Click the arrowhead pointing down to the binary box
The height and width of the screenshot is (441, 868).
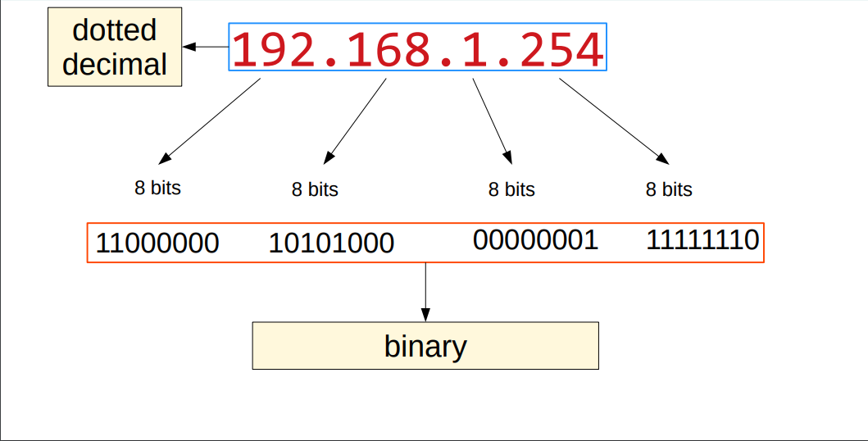pos(425,314)
